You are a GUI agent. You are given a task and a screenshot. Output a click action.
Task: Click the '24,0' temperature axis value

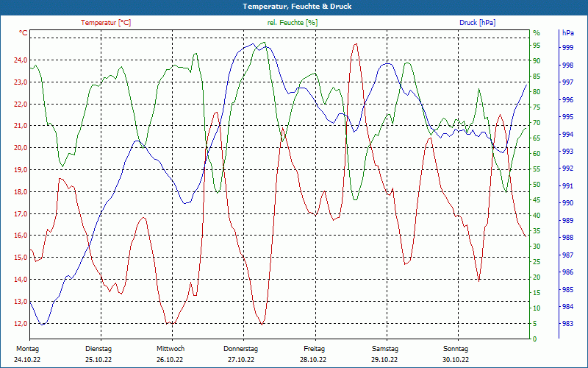click(x=21, y=60)
